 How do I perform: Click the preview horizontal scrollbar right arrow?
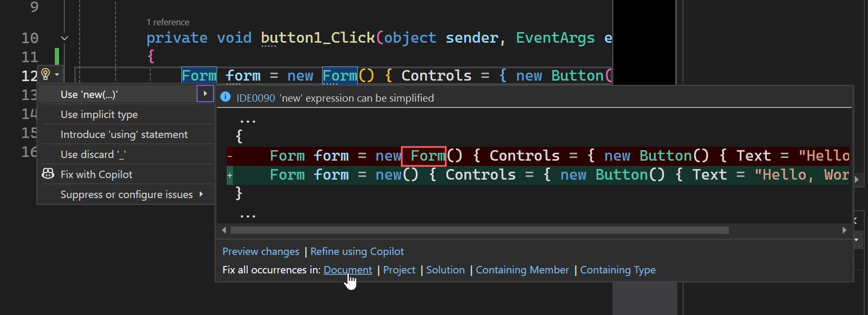[x=844, y=230]
